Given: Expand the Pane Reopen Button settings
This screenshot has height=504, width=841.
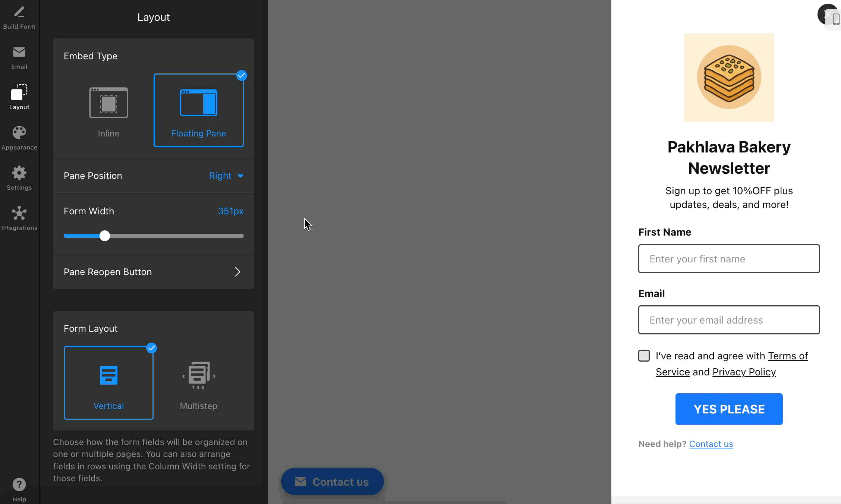Looking at the screenshot, I should click(x=153, y=272).
